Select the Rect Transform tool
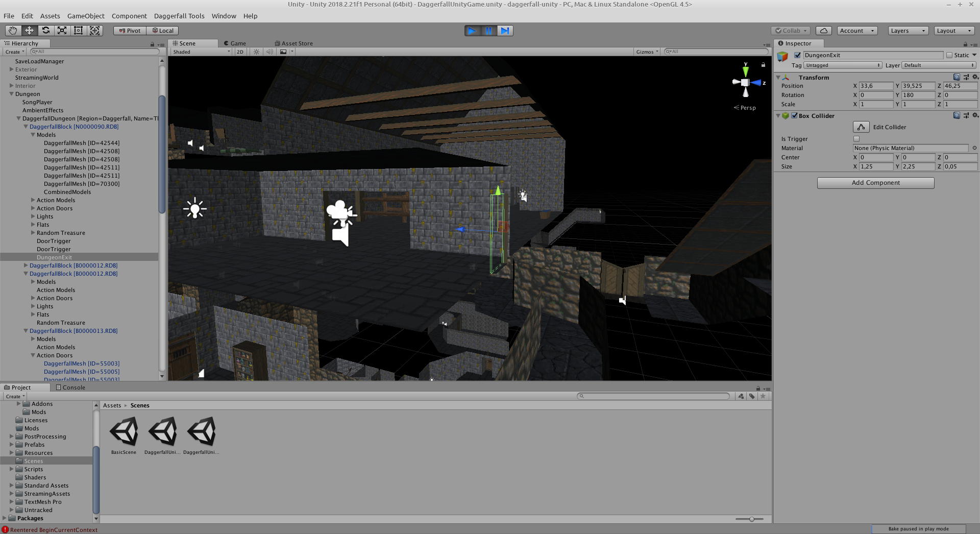The width and height of the screenshot is (980, 534). tap(78, 31)
